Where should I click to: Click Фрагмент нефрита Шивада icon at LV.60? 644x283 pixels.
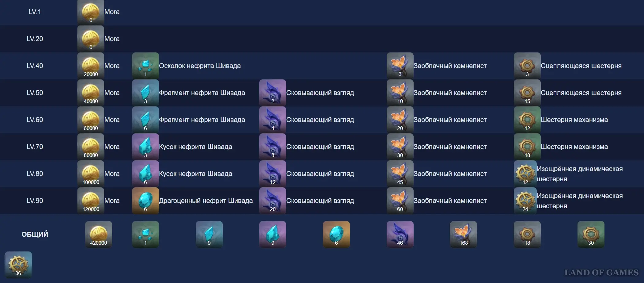(146, 120)
